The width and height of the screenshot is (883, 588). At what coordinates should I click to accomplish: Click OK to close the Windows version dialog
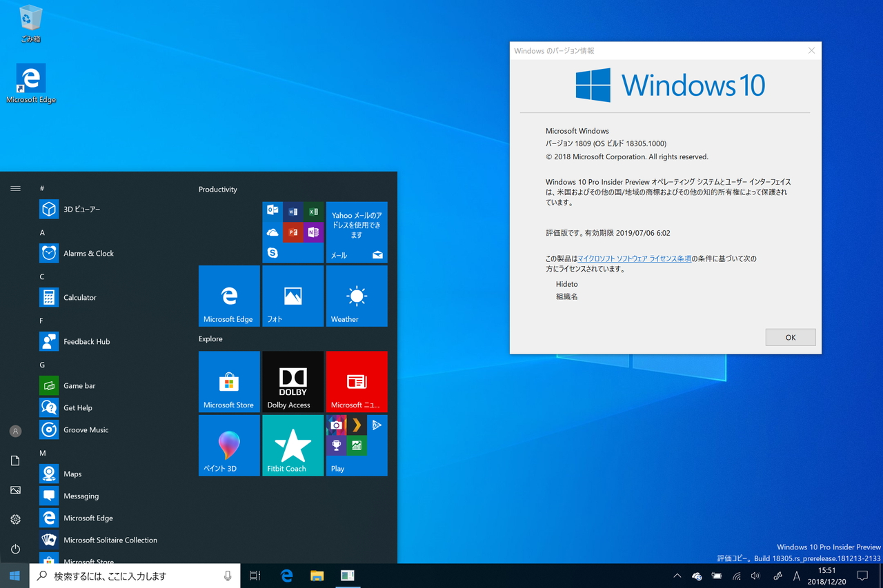pyautogui.click(x=791, y=337)
